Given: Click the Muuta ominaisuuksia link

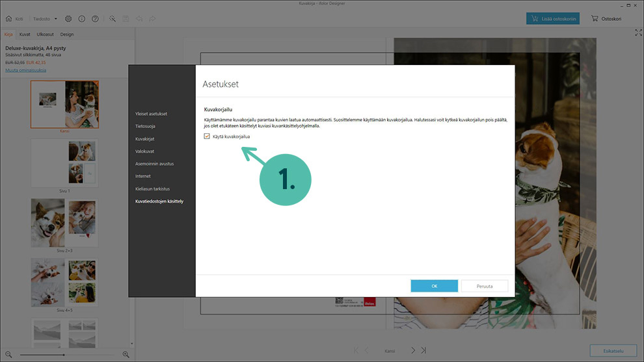Looking at the screenshot, I should [x=25, y=70].
